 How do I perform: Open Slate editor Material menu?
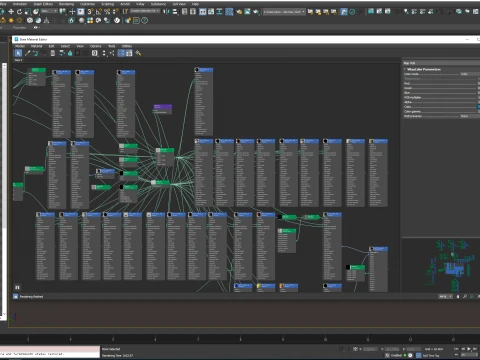tap(36, 46)
